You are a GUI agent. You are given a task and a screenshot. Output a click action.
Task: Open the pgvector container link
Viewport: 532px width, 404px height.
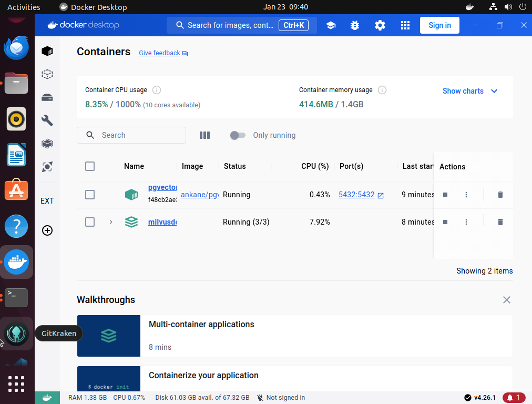point(162,187)
